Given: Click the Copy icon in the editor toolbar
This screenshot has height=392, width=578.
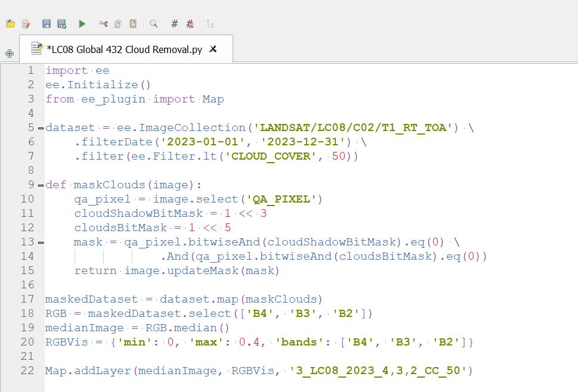Looking at the screenshot, I should point(118,24).
